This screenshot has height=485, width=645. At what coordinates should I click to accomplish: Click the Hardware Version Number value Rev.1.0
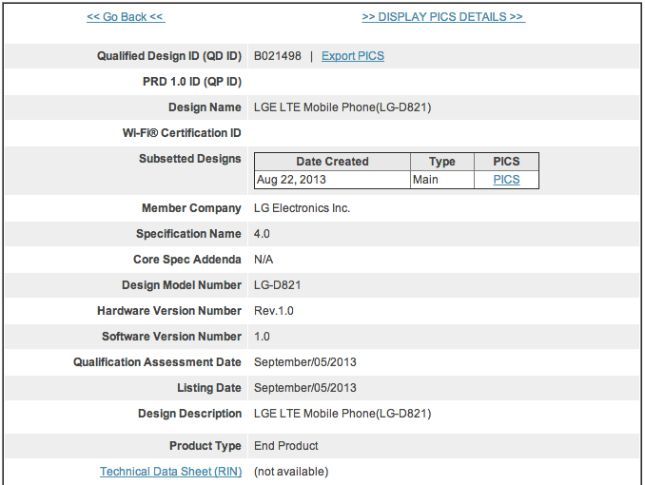pyautogui.click(x=274, y=311)
